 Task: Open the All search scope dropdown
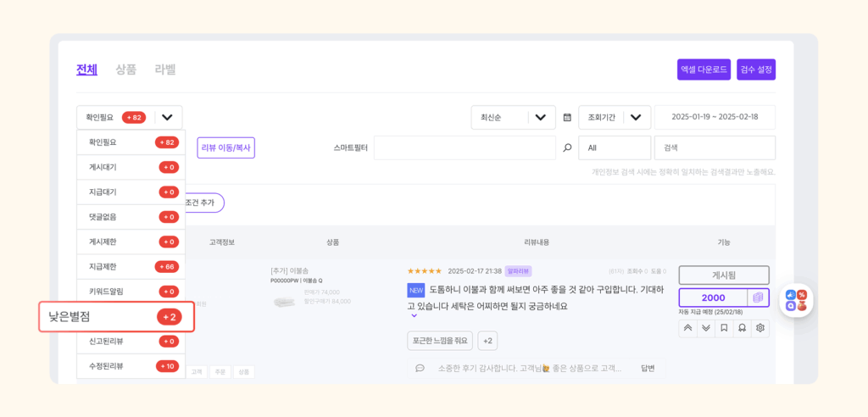pos(615,147)
